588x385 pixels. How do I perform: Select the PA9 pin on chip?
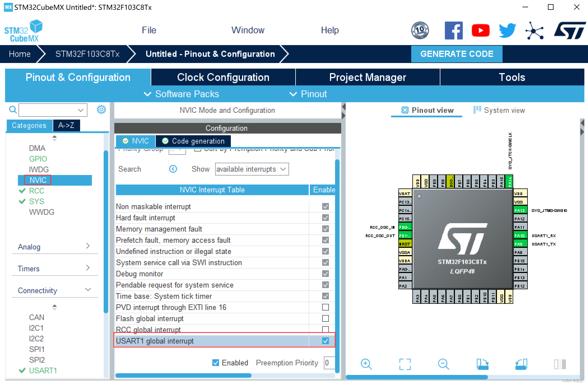(520, 244)
